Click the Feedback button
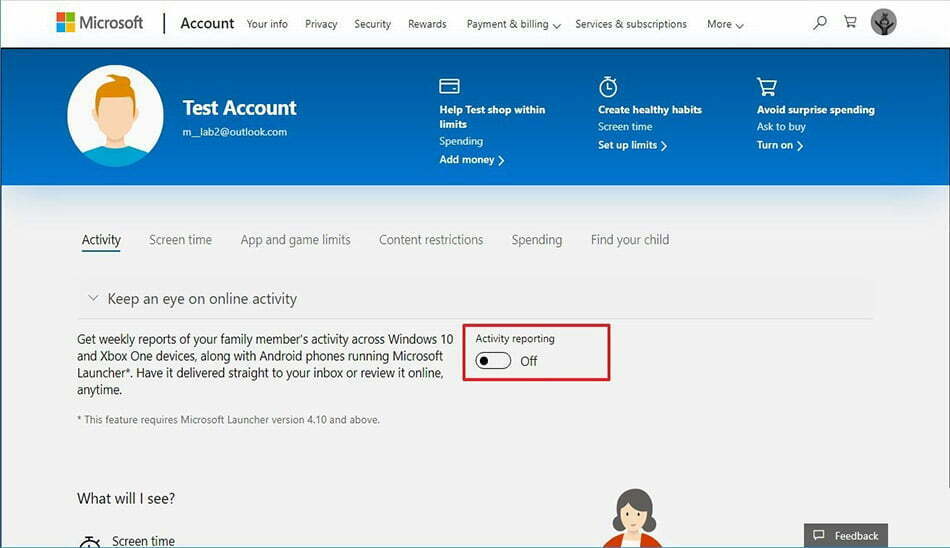This screenshot has height=548, width=950. pos(846,535)
